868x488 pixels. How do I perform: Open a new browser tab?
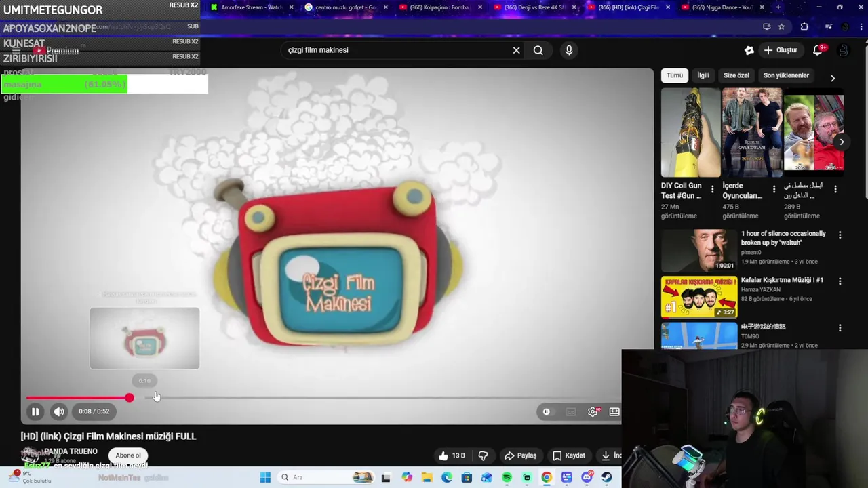click(778, 7)
